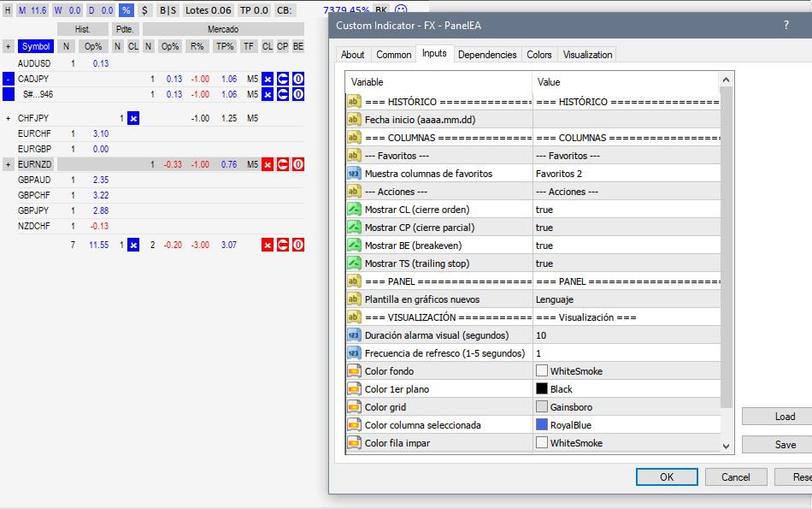
Task: Click the red breakeven icon for EURNZD
Action: point(298,164)
